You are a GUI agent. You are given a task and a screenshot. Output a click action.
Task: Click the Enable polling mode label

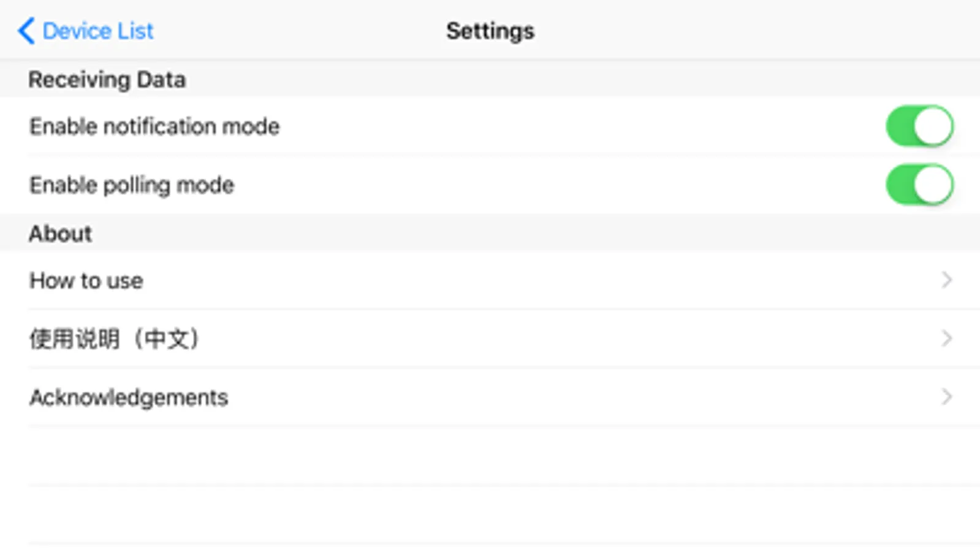132,185
